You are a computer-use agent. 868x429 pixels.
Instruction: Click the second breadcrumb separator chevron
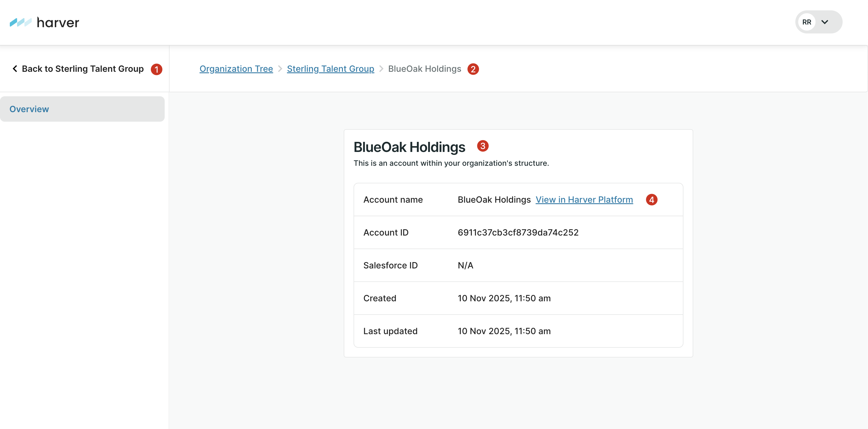tap(381, 69)
